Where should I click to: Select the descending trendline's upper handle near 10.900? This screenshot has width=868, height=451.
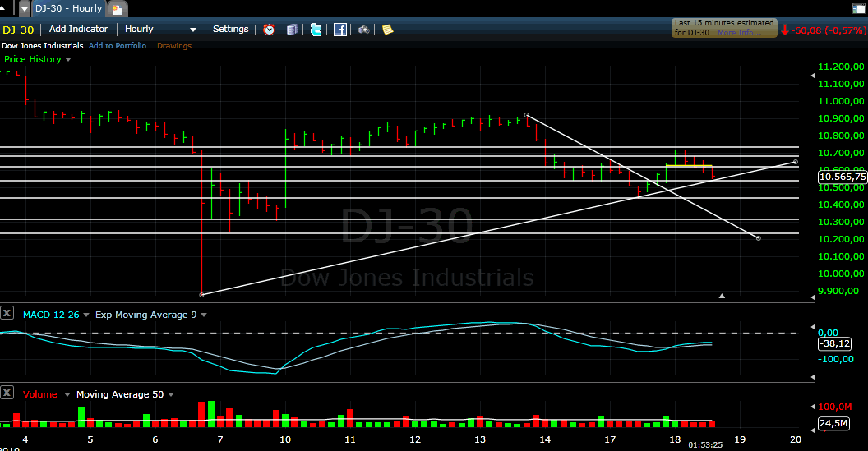pos(526,115)
